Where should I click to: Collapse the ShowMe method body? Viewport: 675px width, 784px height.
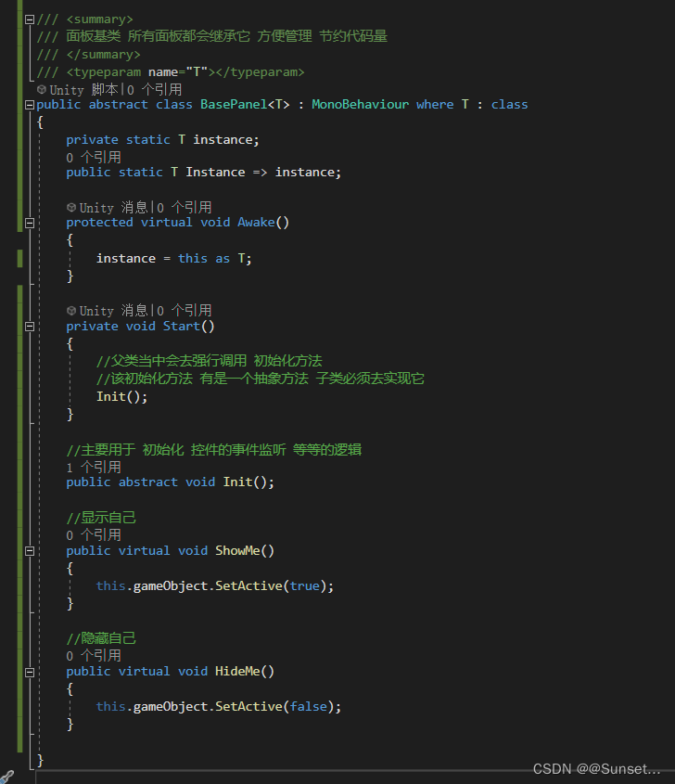(30, 551)
